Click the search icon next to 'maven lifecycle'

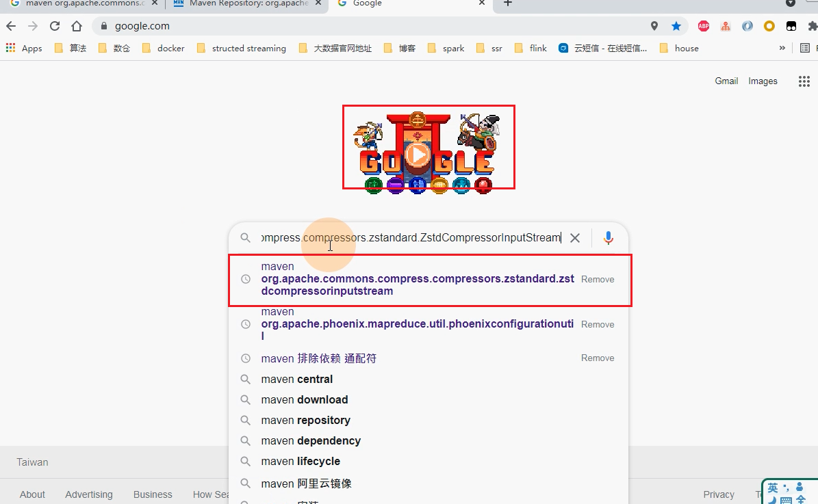click(245, 462)
